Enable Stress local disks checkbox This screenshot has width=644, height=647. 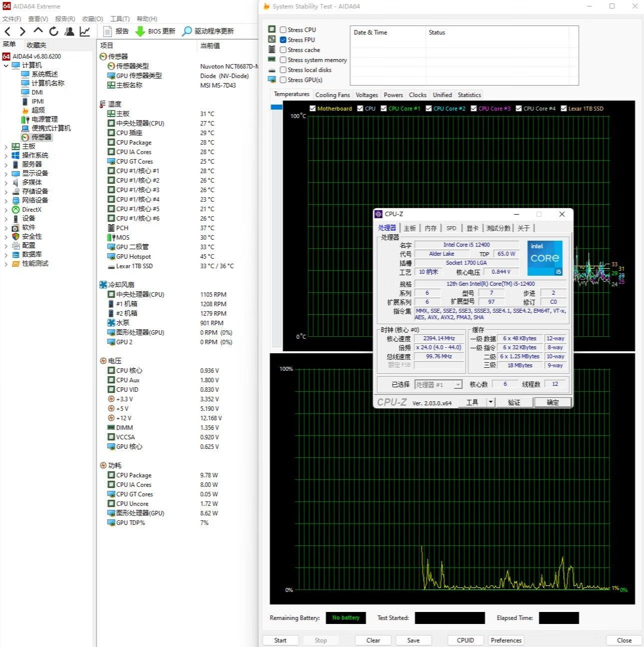coord(283,70)
